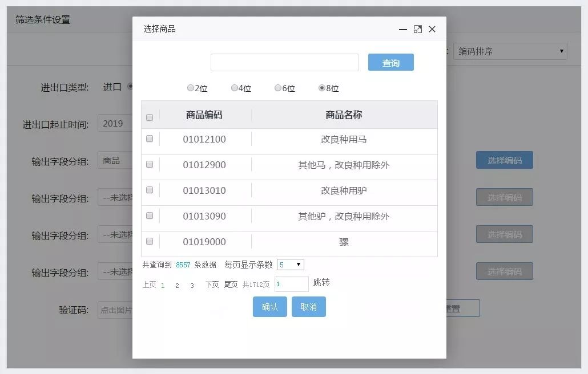The width and height of the screenshot is (588, 374).
Task: Check the checkbox for 改良种用驴 row
Action: point(150,190)
